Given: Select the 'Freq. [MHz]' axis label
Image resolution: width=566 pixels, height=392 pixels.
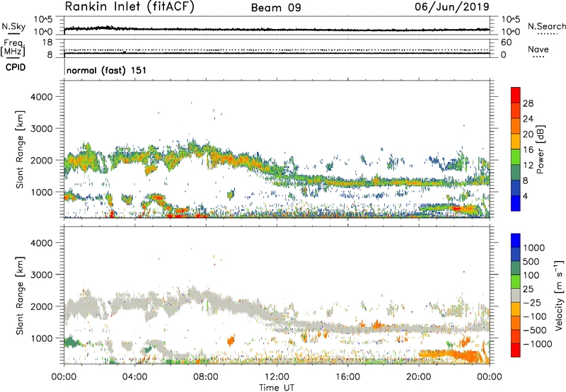Looking at the screenshot, I should [13, 48].
